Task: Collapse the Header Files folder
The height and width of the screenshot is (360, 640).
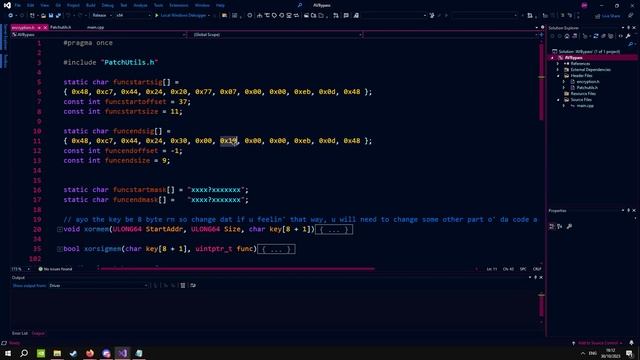Action: coord(558,76)
